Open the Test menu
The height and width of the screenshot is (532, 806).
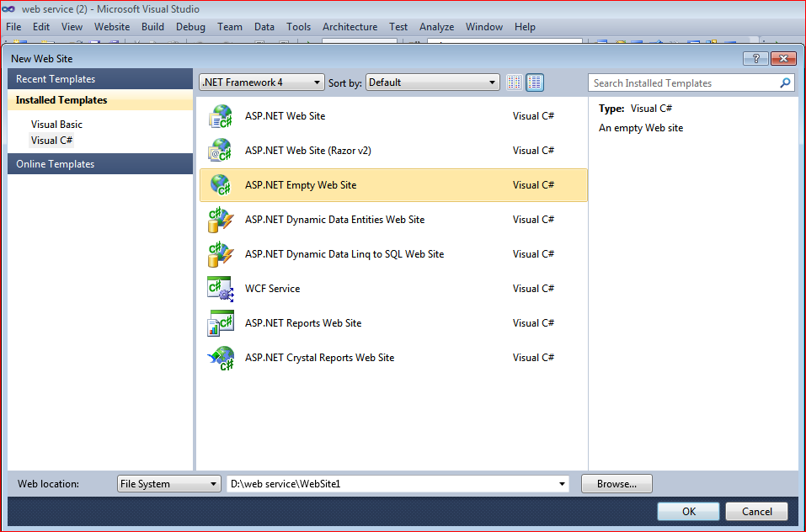tap(398, 27)
